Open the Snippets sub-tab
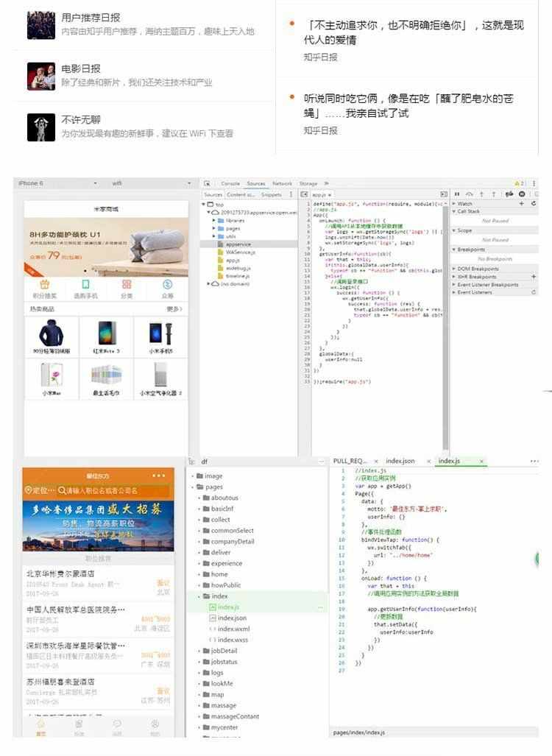The image size is (552, 756). (272, 195)
